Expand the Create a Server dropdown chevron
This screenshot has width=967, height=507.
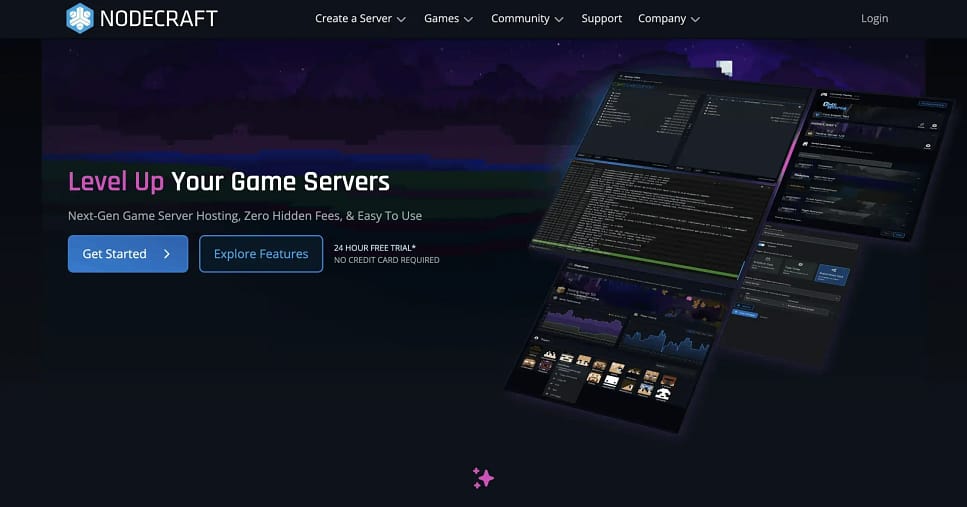tap(401, 19)
